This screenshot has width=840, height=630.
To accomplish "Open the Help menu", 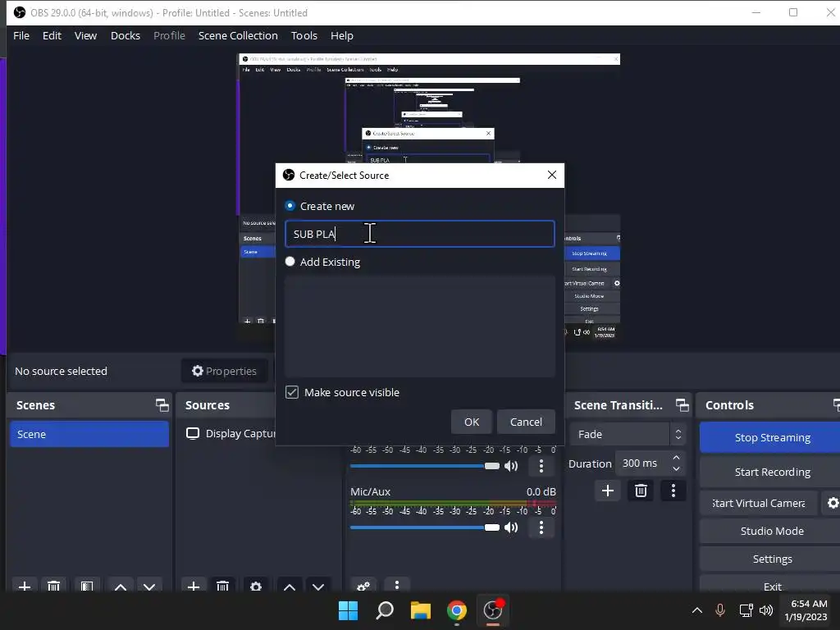I will (342, 35).
